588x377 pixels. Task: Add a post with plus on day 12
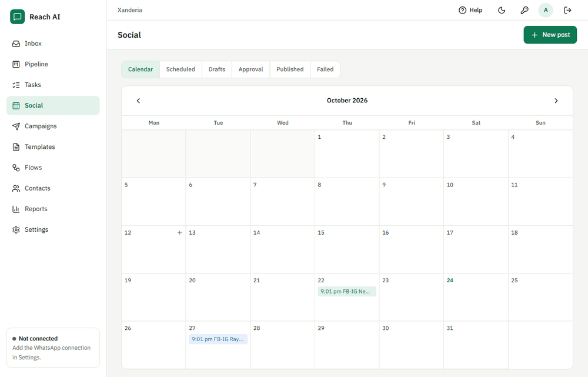179,232
